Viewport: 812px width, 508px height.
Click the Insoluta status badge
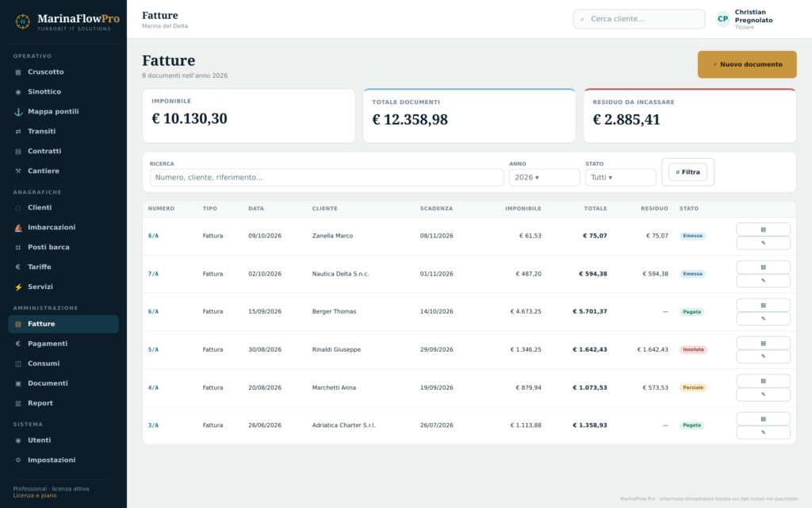click(693, 349)
